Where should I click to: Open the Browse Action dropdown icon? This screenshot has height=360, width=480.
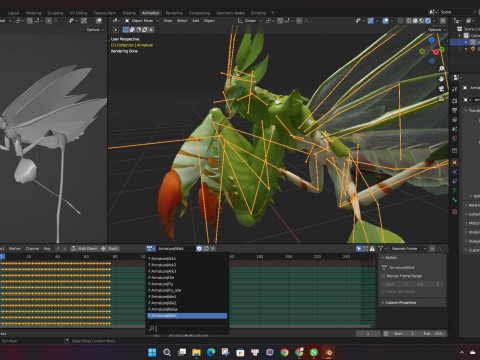(151, 248)
